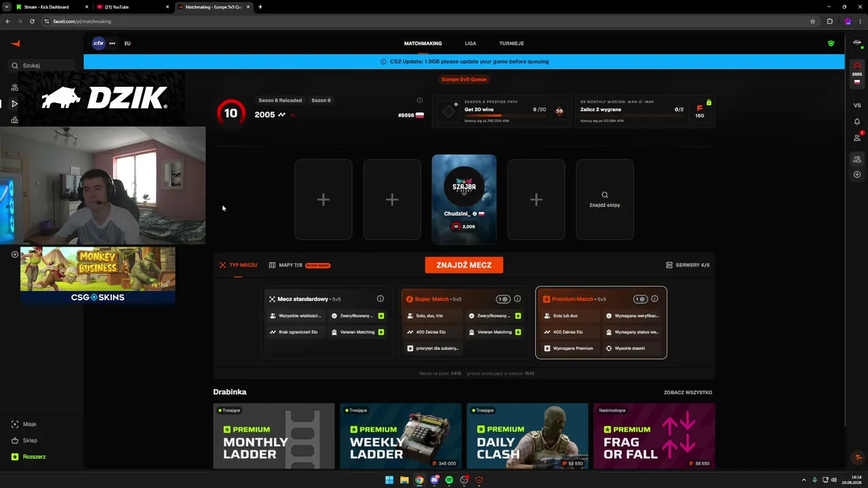Screen dimensions: 868x488
Task: Click the Zalicz 2 wygrane progress bar
Action: point(631,115)
